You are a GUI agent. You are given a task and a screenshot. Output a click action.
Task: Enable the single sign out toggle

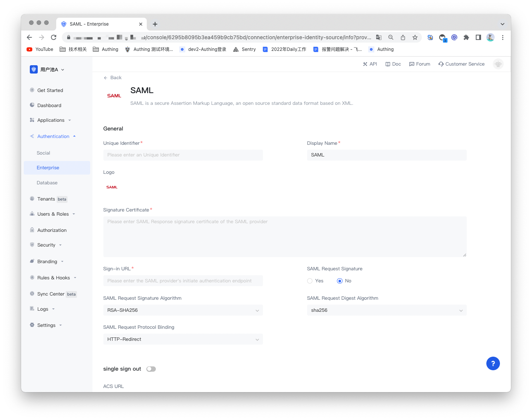151,369
